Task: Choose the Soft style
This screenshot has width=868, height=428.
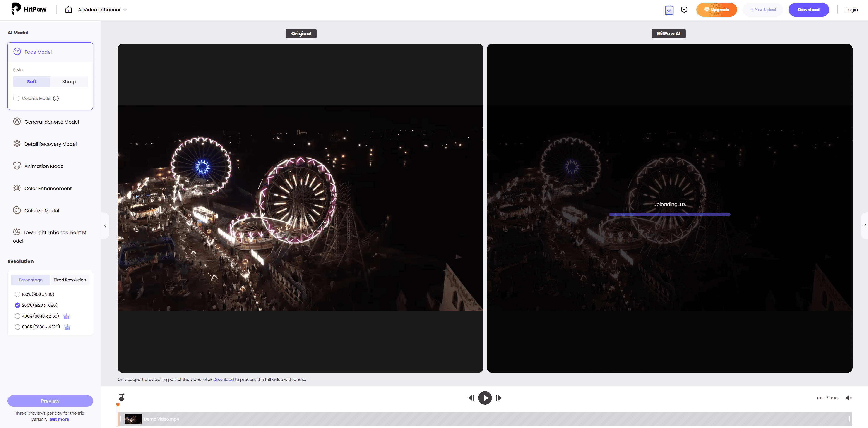Action: 32,81
